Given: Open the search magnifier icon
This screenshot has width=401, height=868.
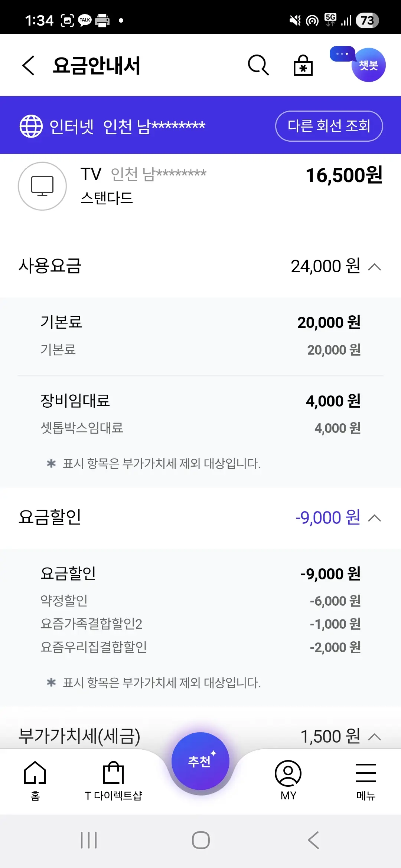Looking at the screenshot, I should pos(258,65).
